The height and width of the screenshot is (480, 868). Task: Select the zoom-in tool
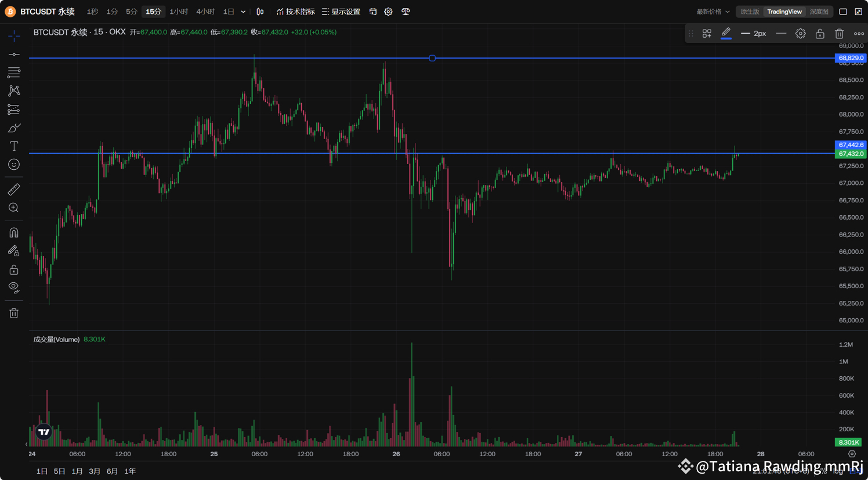click(x=14, y=208)
